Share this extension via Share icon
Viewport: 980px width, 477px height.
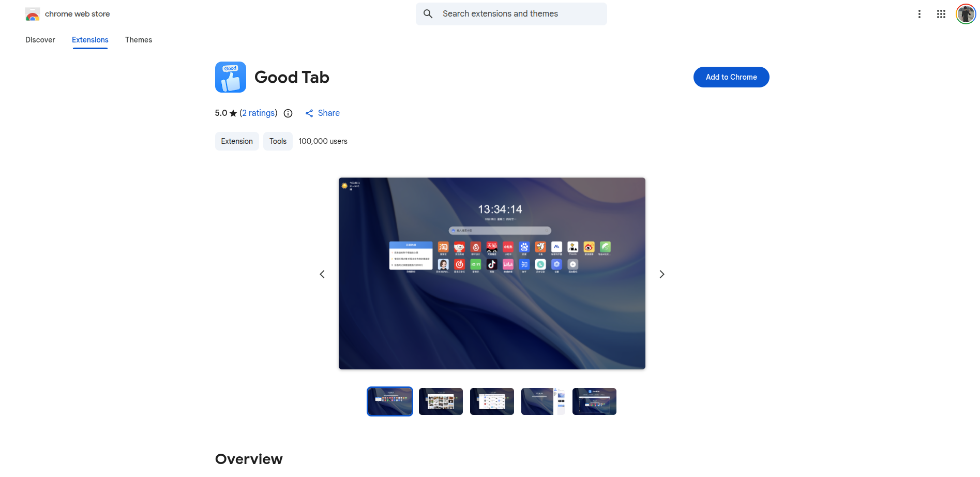[x=309, y=113]
